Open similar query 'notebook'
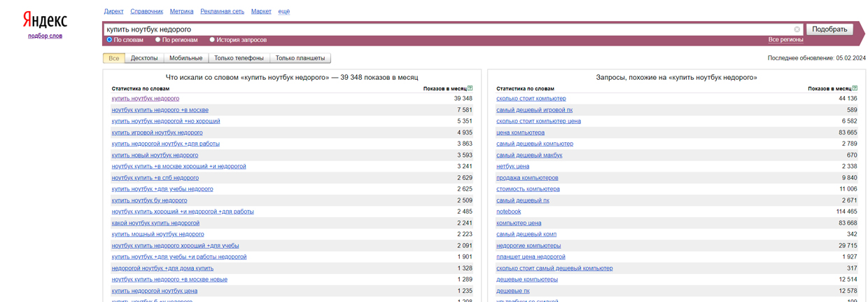Viewport: 868px width, 302px height. (508, 212)
